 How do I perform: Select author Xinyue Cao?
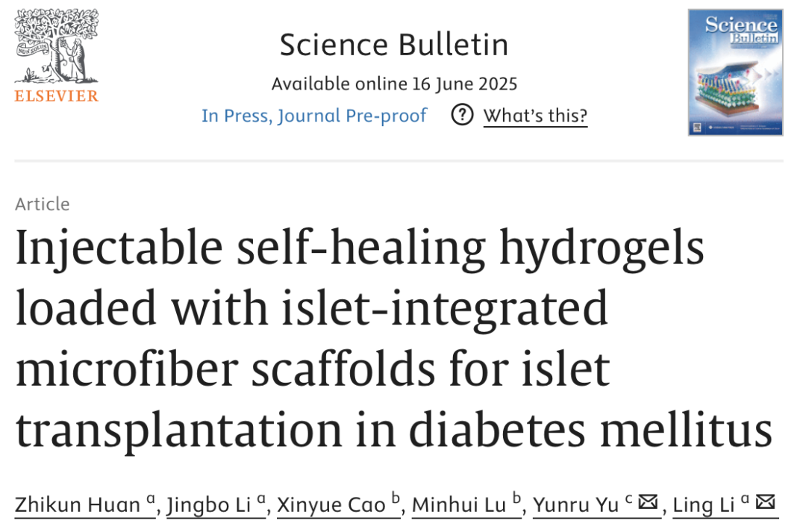[x=331, y=505]
